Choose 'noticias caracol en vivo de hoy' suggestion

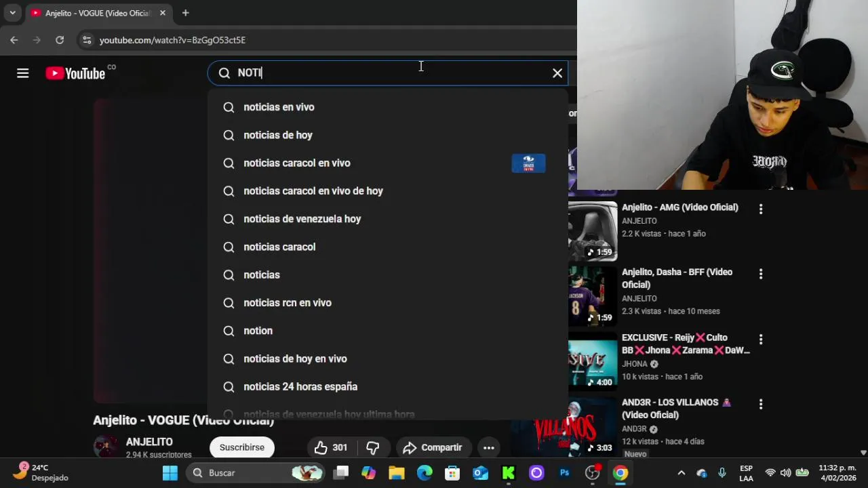point(387,191)
